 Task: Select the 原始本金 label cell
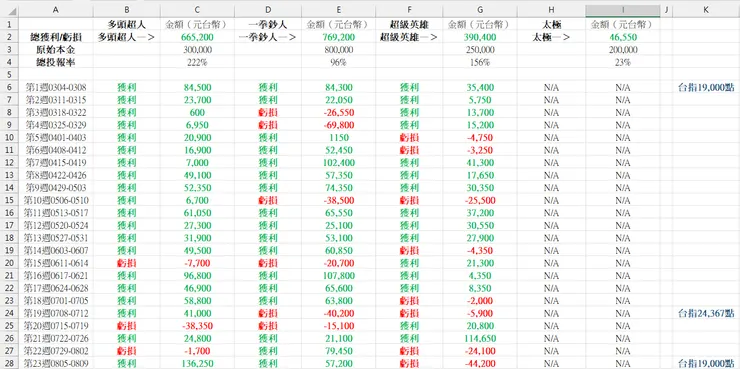pos(56,50)
